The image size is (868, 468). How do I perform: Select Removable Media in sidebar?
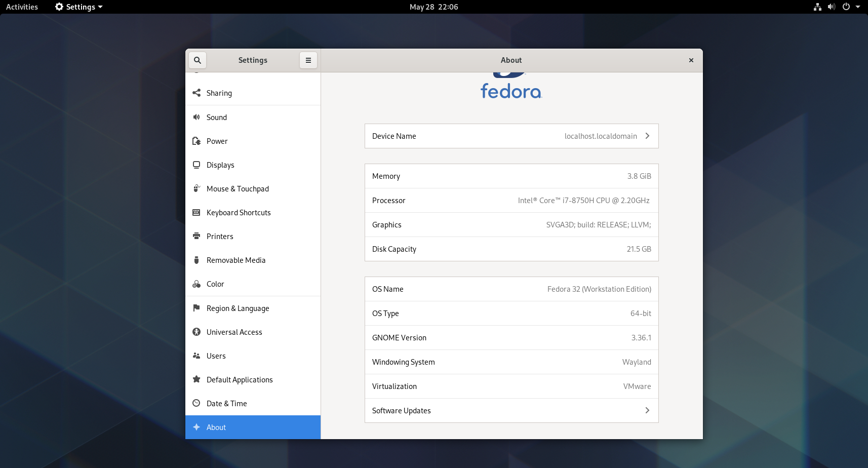(x=253, y=260)
